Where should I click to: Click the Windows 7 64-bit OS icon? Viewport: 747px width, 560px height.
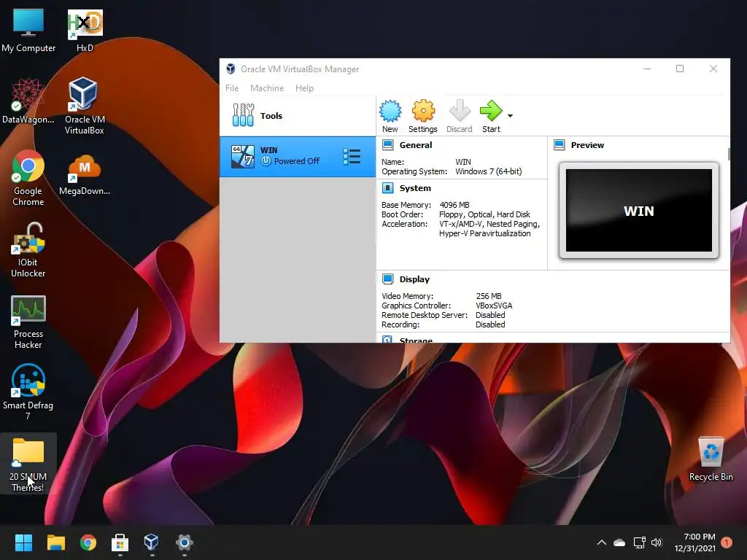point(243,157)
